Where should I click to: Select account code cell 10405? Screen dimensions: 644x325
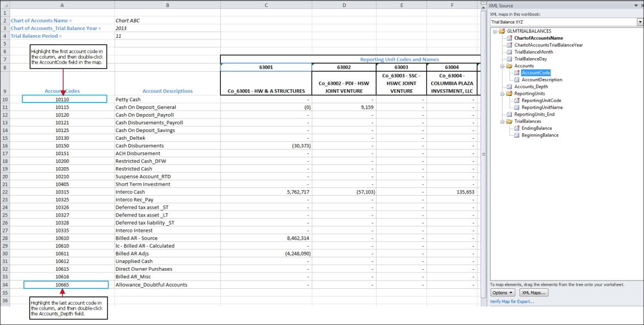[62, 184]
